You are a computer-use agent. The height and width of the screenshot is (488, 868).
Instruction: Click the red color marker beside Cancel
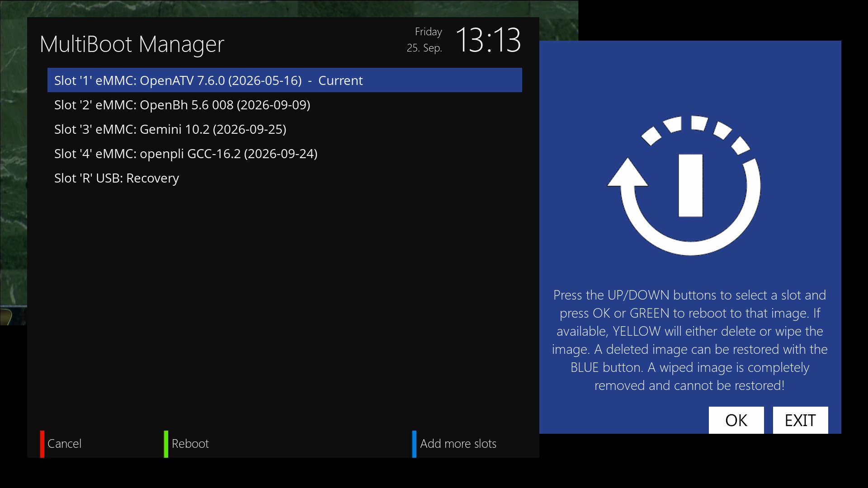(x=42, y=444)
